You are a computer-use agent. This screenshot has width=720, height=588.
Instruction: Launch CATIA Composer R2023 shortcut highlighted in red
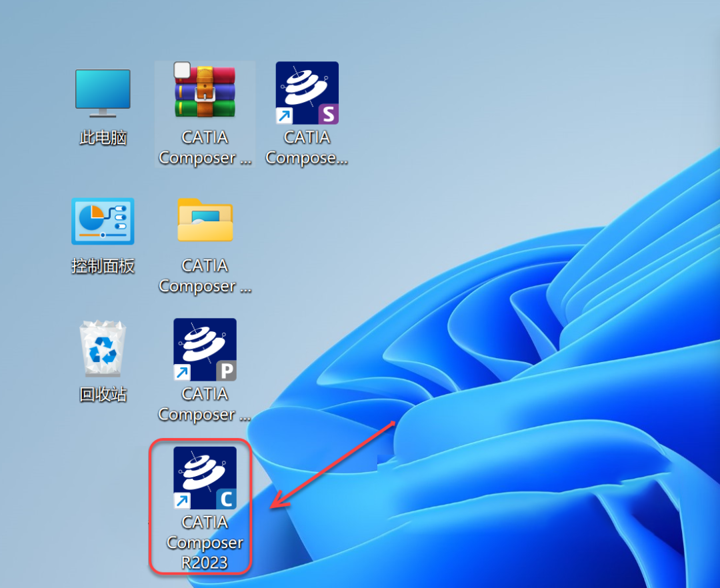[203, 477]
